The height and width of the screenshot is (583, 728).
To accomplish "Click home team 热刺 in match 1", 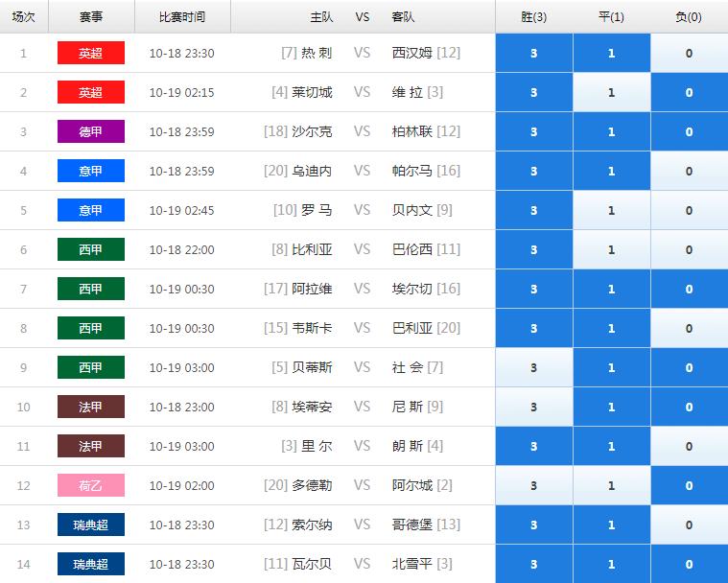I will 317,53.
